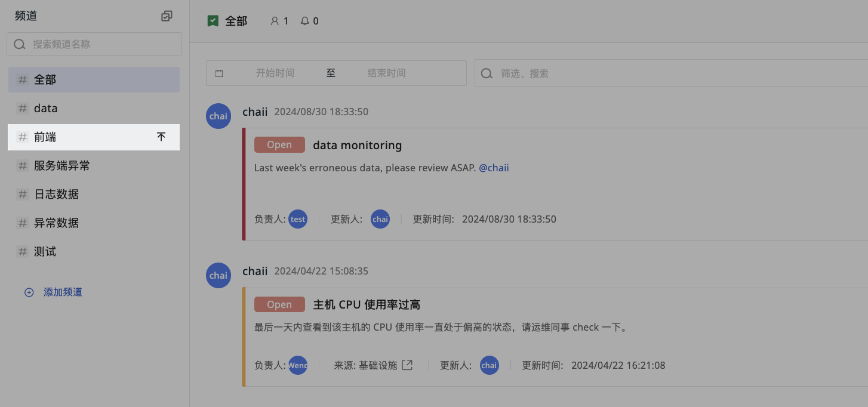Viewport: 868px width, 407px height.
Task: Open the external link icon next to 基础设施
Action: (407, 365)
